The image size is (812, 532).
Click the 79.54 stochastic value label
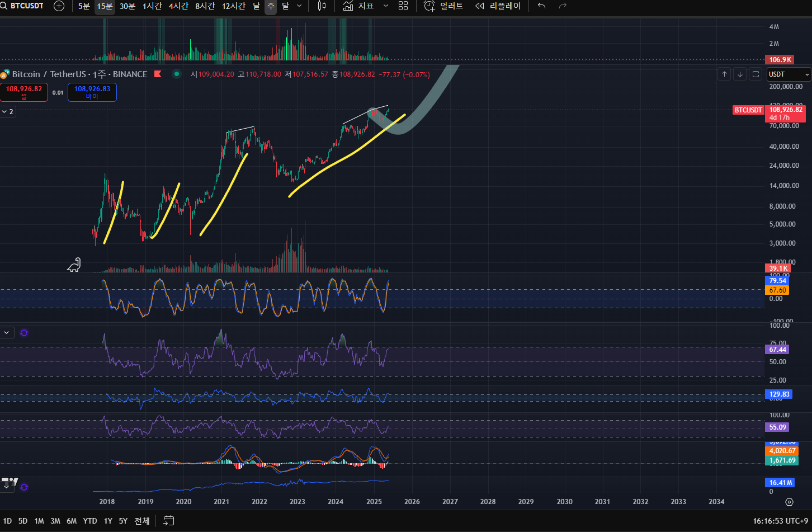[x=777, y=281]
